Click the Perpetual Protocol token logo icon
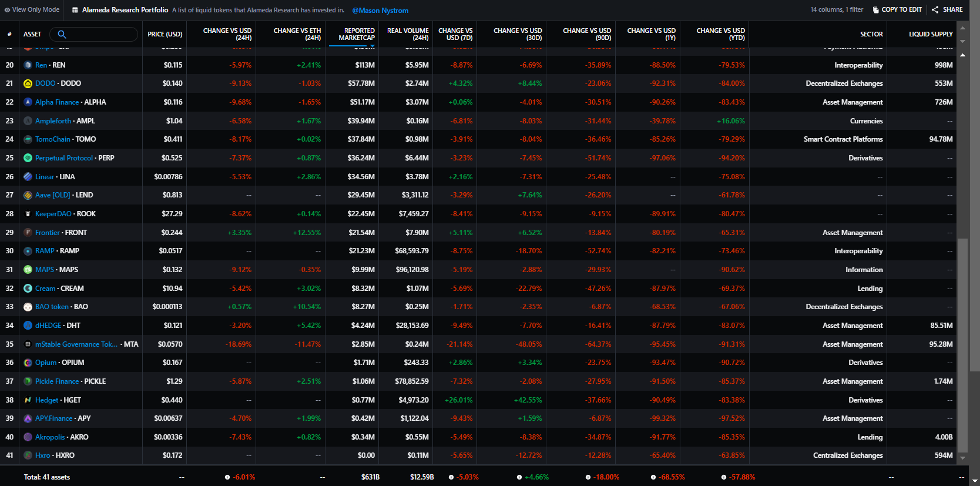This screenshot has height=486, width=980. [x=28, y=158]
